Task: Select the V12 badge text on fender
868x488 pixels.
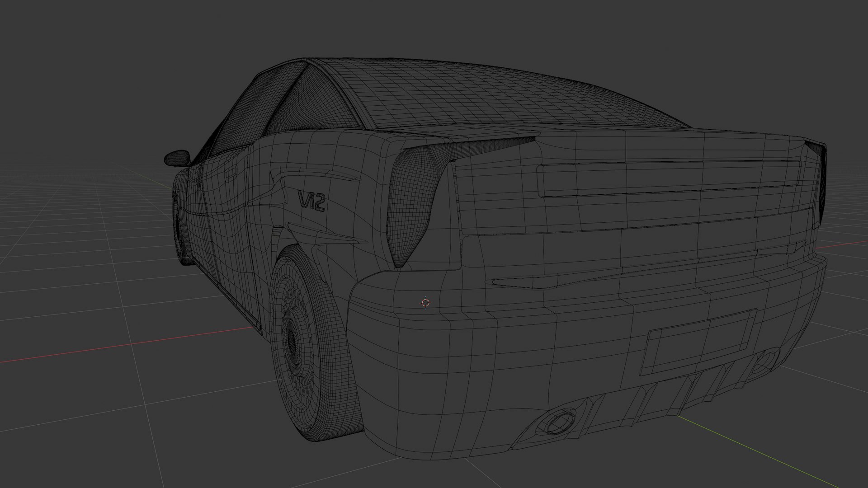Action: [x=311, y=201]
